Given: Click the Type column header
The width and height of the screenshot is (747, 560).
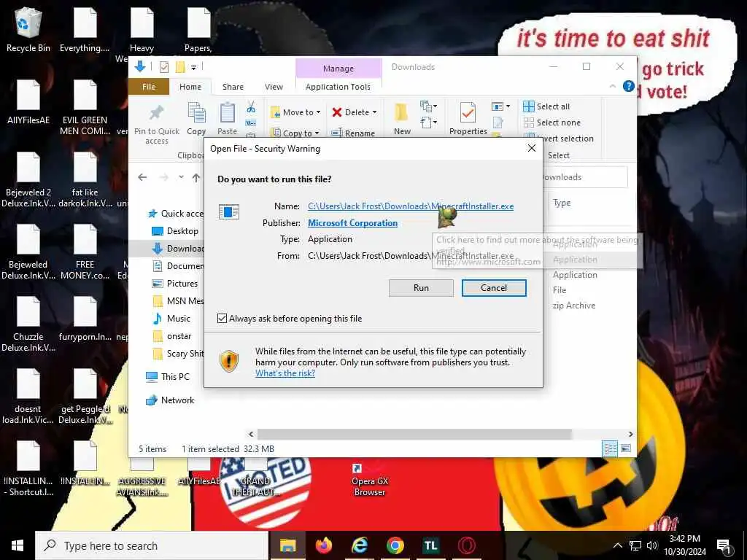Looking at the screenshot, I should pos(562,203).
